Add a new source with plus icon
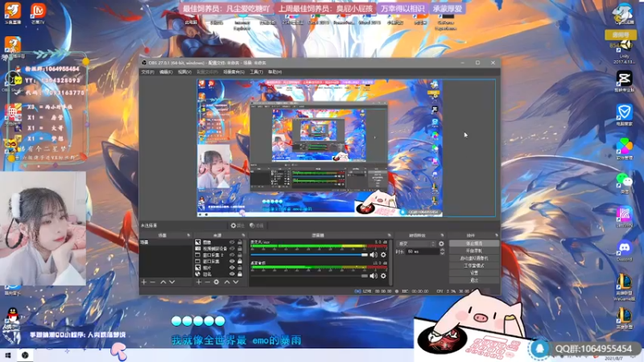The height and width of the screenshot is (362, 644). (199, 282)
